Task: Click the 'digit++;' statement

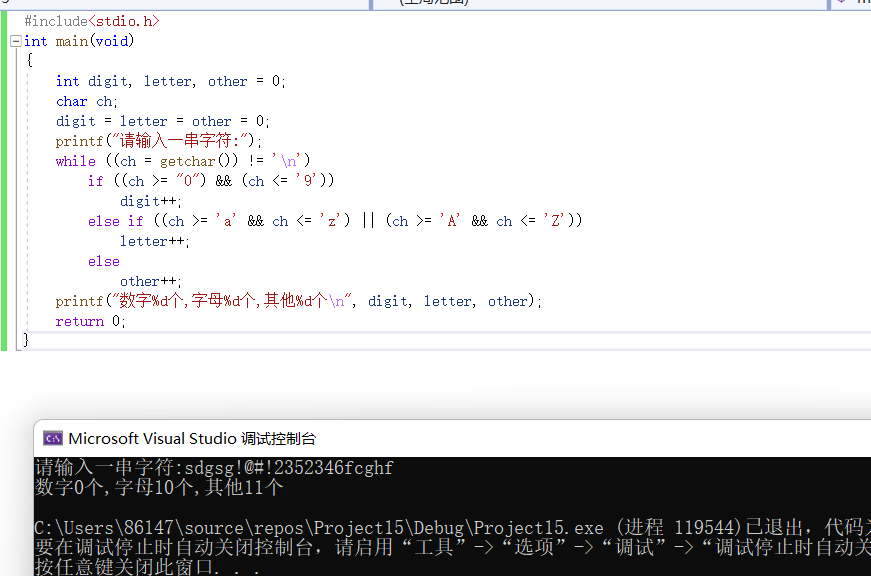Action: [x=151, y=201]
